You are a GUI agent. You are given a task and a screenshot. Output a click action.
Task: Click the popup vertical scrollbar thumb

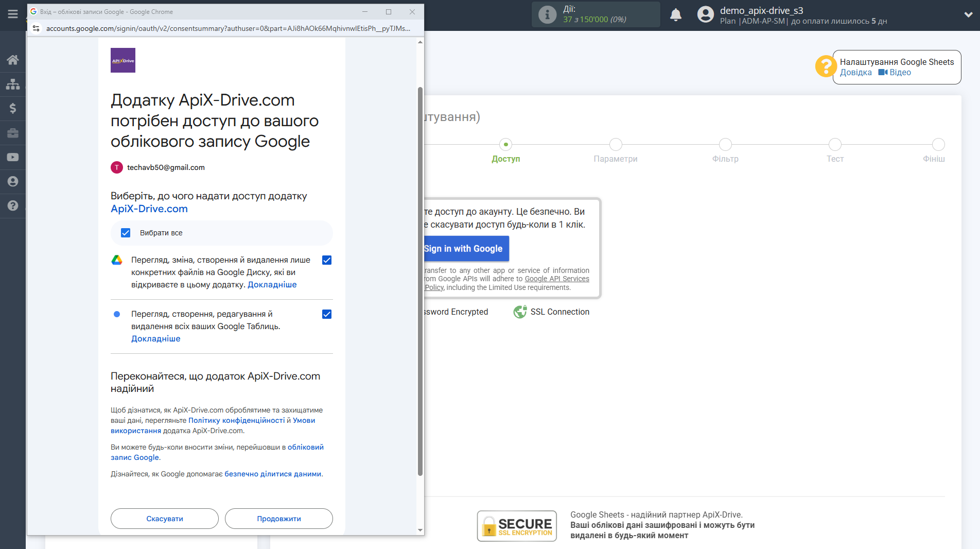tap(420, 281)
